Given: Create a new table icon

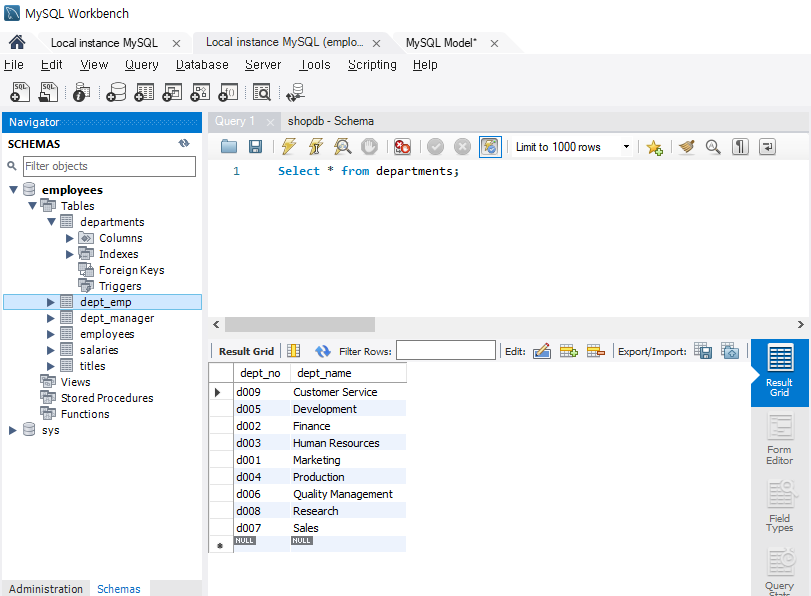Looking at the screenshot, I should coord(144,92).
